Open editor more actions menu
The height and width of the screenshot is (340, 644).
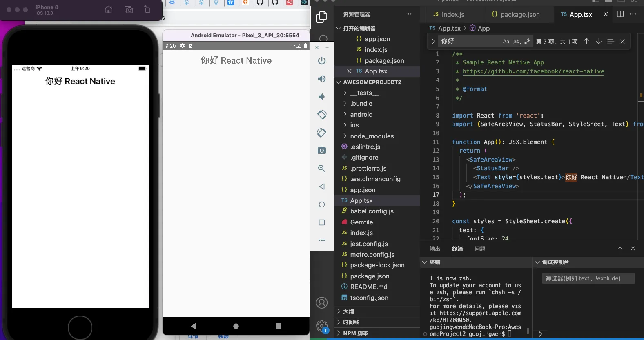pos(633,14)
